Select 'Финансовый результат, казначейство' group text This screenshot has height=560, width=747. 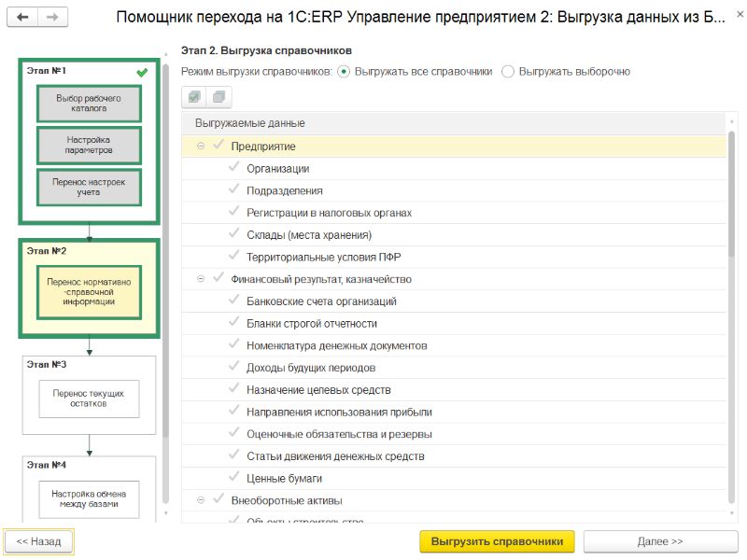[x=321, y=279]
